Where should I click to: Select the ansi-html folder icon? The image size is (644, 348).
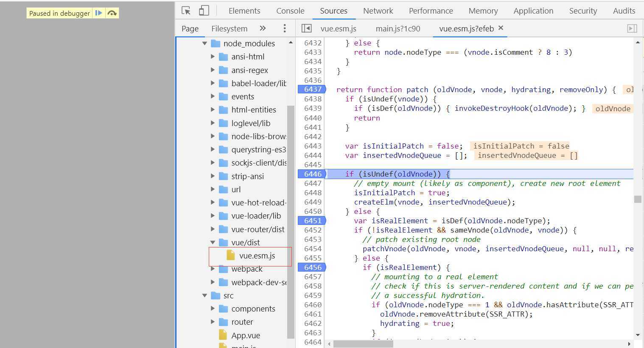coord(224,56)
